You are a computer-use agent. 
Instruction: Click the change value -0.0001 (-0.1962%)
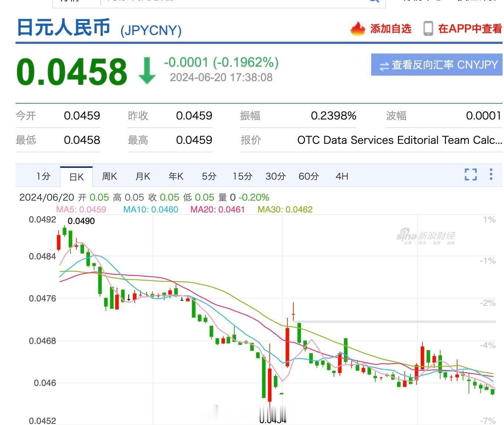click(221, 62)
